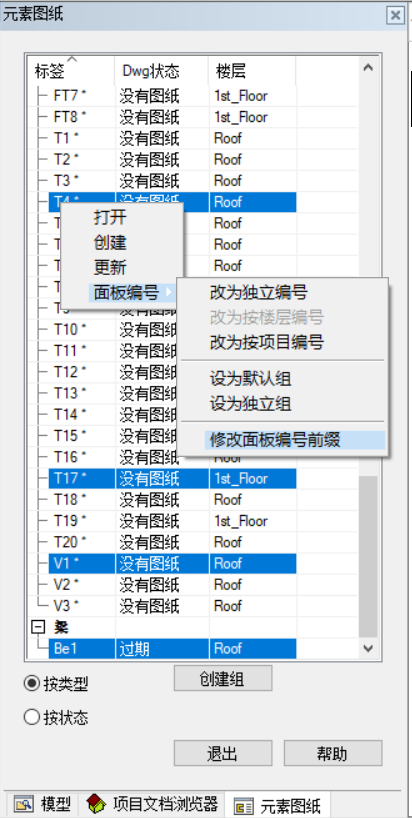
Task: Select the T10 * row
Action: (68, 329)
